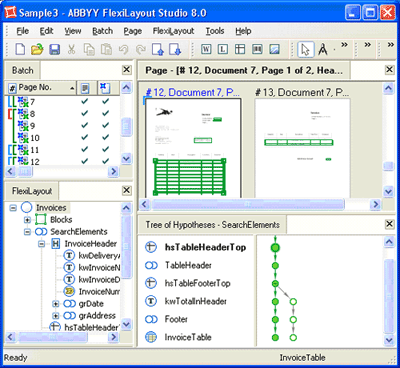Click the Undo arrow toolbar icon

point(123,49)
